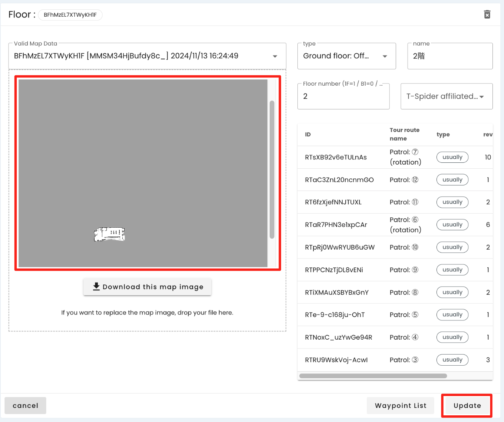Click the Patrol: ④ route name cell
This screenshot has height=422, width=504.
[404, 337]
